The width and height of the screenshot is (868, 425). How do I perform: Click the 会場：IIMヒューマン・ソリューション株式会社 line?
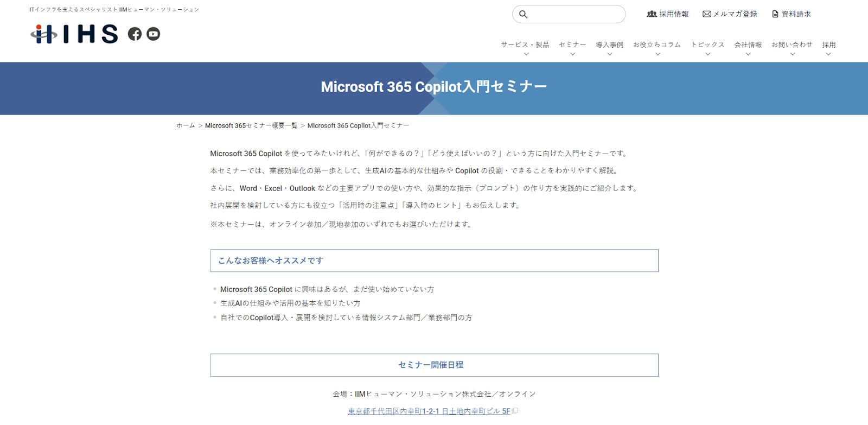pyautogui.click(x=434, y=394)
